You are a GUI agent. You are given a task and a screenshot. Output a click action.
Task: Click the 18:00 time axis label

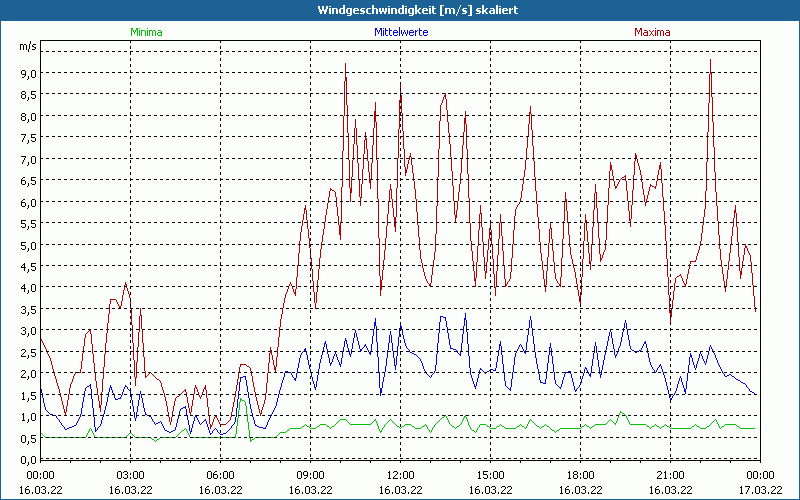581,476
